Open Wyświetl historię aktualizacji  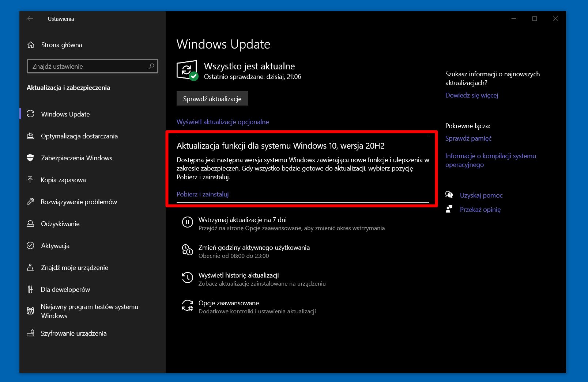pos(239,275)
